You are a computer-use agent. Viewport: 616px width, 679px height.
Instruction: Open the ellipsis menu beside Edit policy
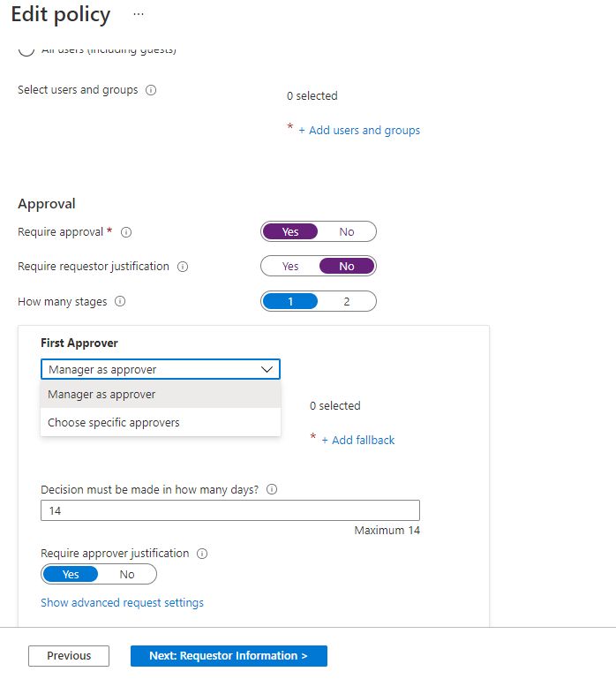138,15
